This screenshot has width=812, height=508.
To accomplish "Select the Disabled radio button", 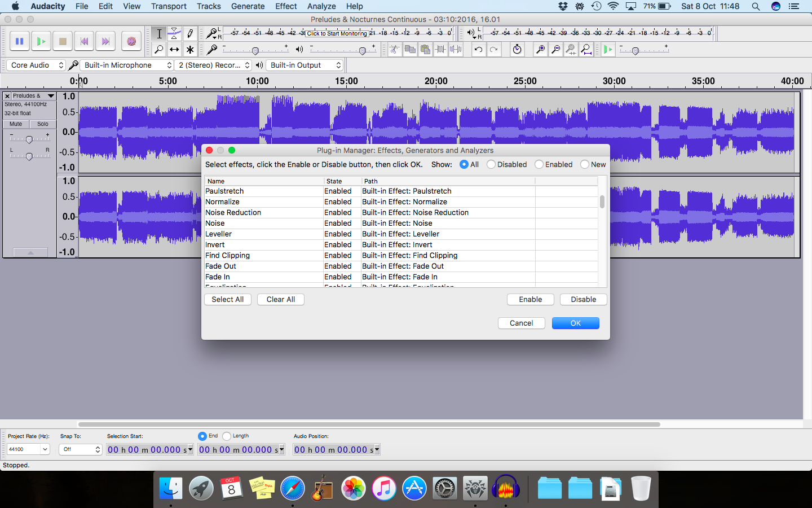I will pyautogui.click(x=491, y=164).
